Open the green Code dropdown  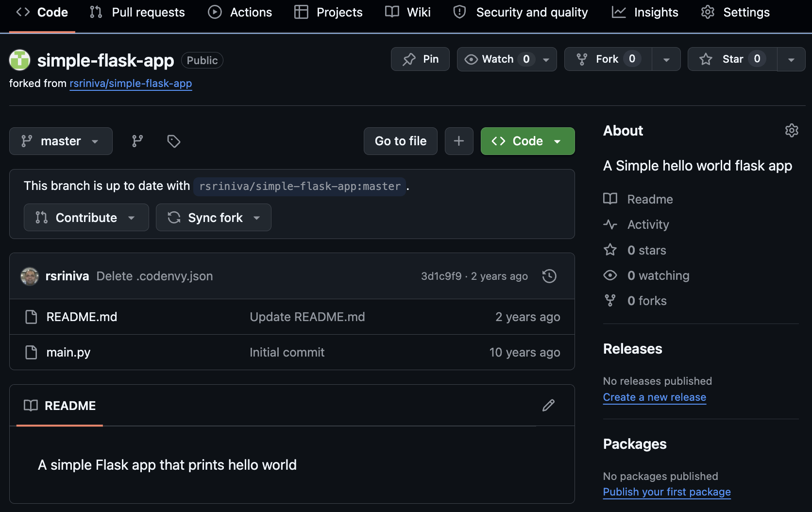[x=527, y=141]
